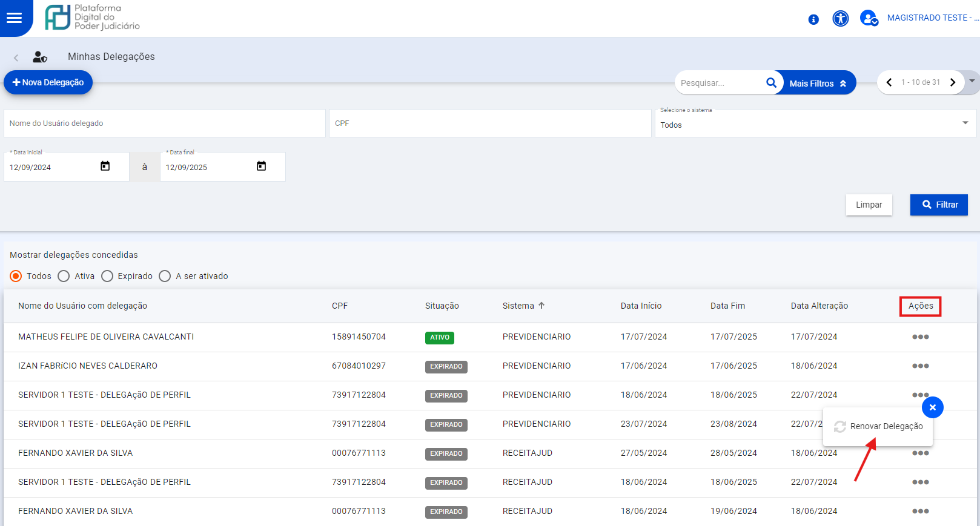Open actions menu for Matheus Felipe row
980x526 pixels.
click(920, 337)
